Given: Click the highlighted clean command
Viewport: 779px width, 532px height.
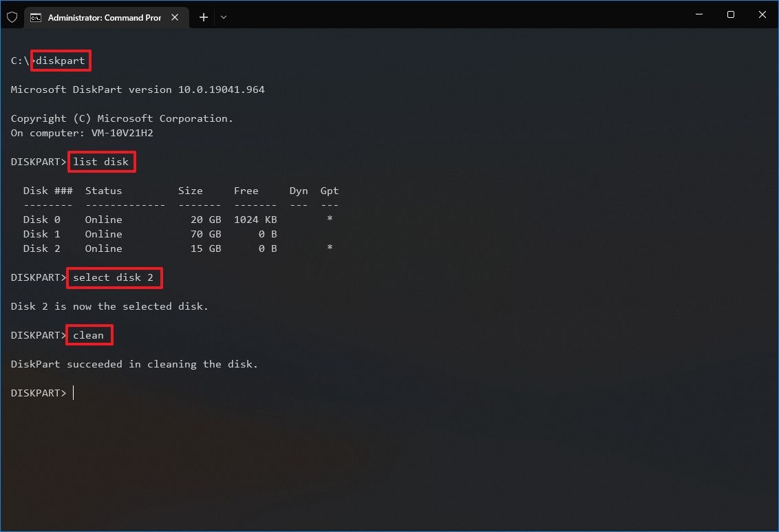Looking at the screenshot, I should point(89,335).
